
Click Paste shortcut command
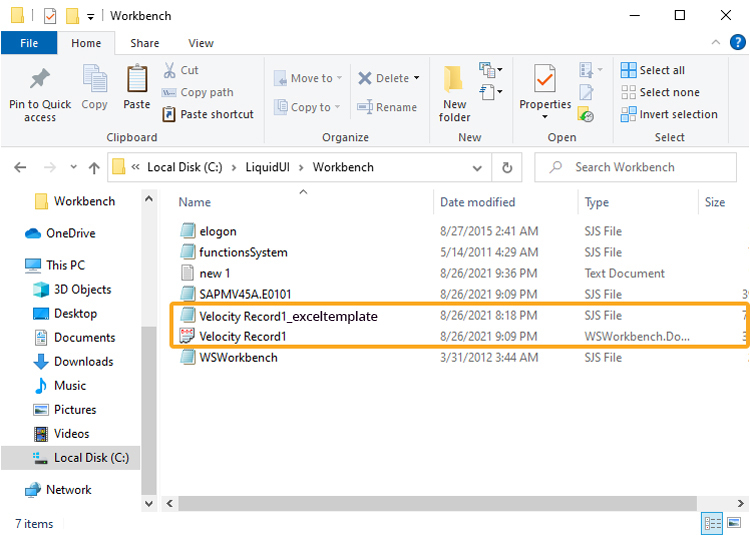[x=208, y=114]
